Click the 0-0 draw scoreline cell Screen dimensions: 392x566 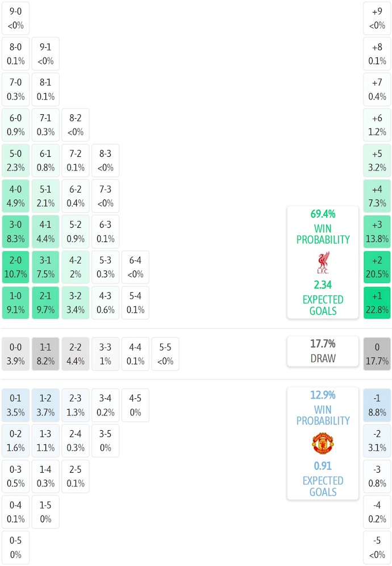(x=16, y=353)
